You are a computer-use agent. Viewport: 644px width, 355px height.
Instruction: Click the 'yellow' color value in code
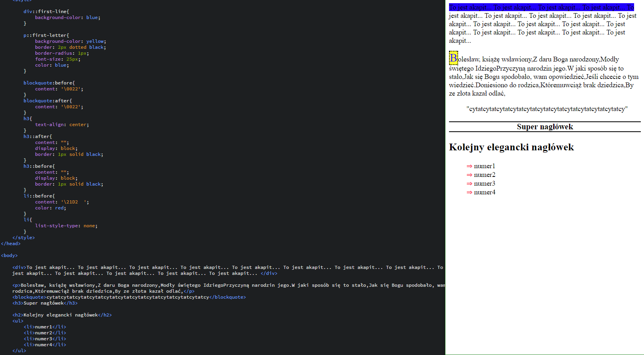click(95, 41)
